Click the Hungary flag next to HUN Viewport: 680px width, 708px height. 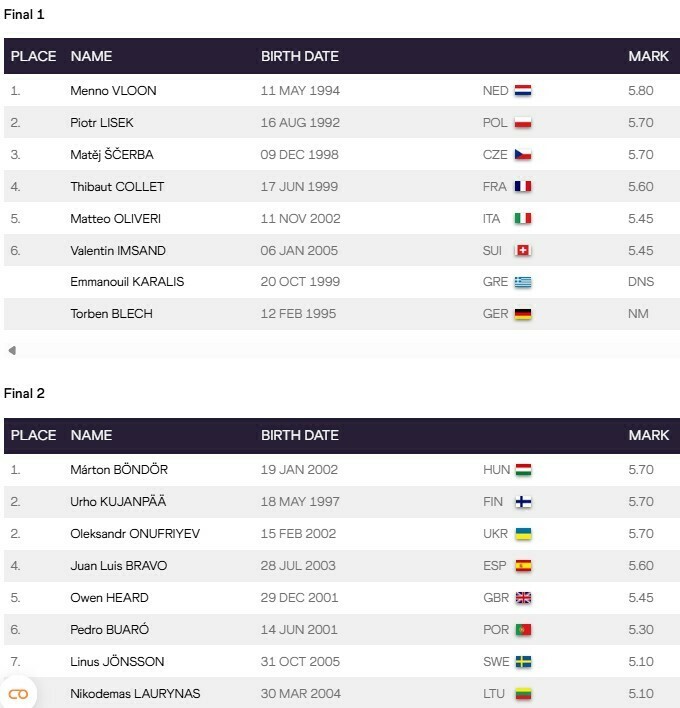[522, 470]
